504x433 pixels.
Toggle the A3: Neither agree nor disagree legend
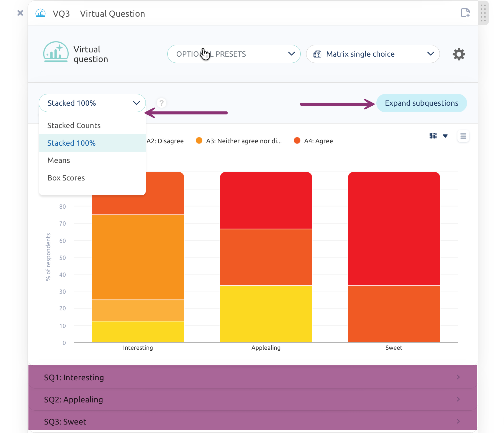(x=239, y=141)
